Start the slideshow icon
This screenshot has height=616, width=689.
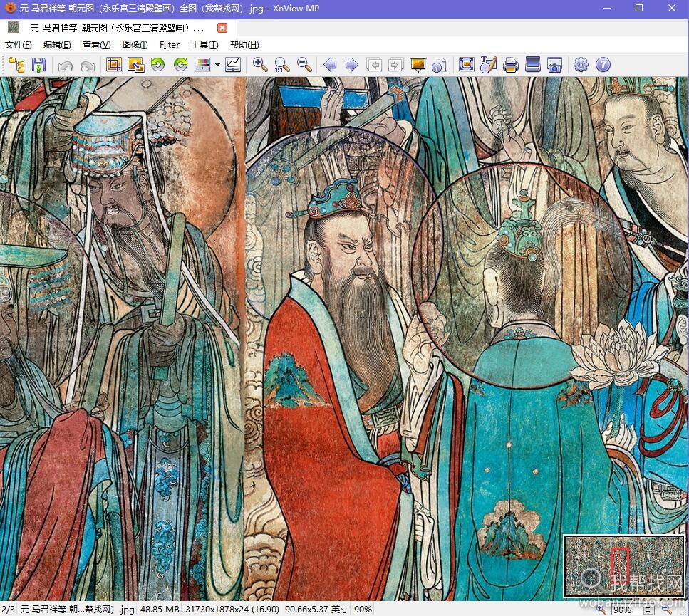tap(418, 65)
